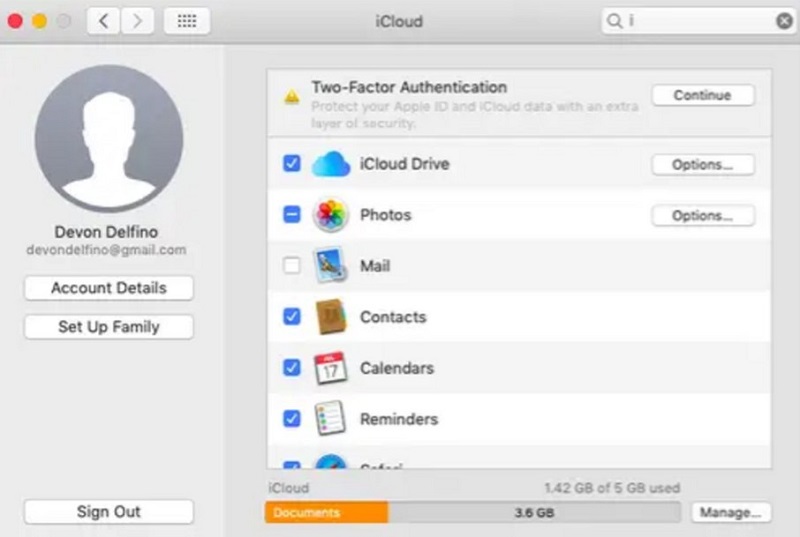The width and height of the screenshot is (800, 537).
Task: Open Manage storage button
Action: tap(731, 513)
